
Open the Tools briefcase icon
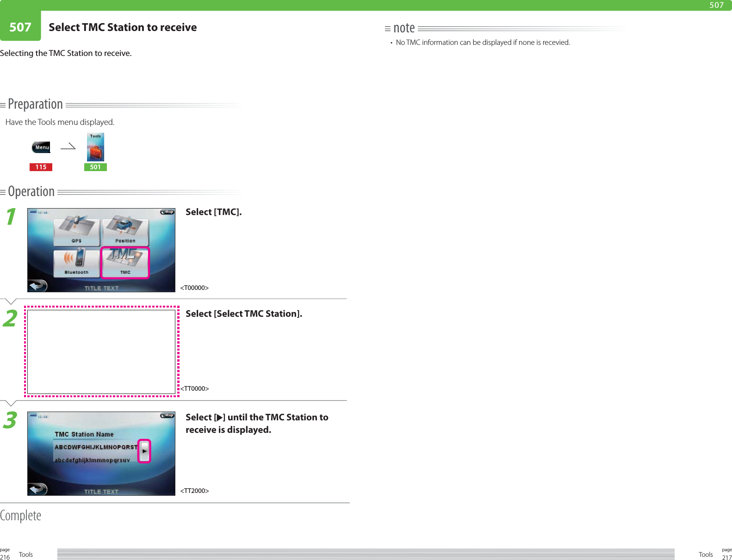pyautogui.click(x=95, y=147)
